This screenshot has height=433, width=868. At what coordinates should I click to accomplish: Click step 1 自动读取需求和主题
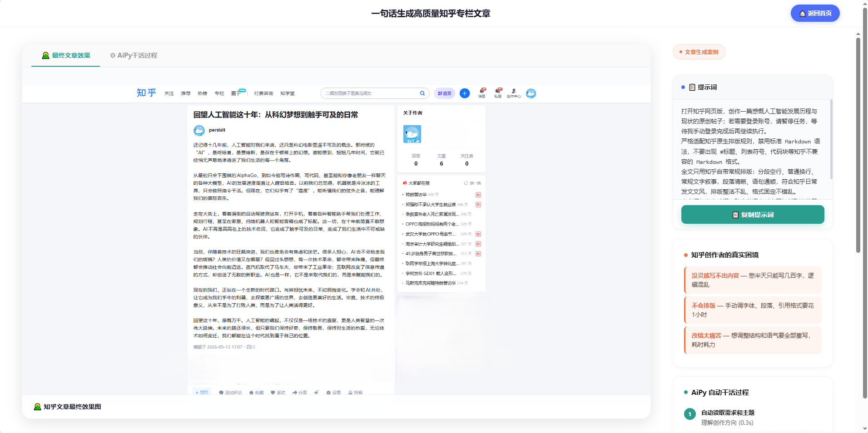coord(753,418)
